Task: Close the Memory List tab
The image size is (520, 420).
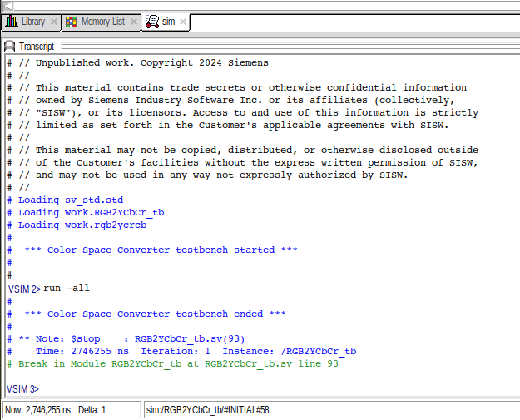Action: [x=134, y=22]
